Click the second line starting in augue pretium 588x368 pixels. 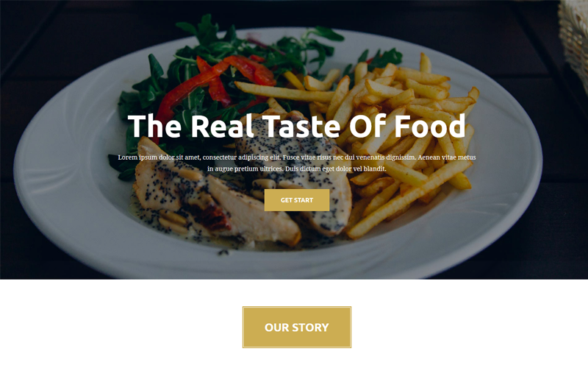coord(297,169)
